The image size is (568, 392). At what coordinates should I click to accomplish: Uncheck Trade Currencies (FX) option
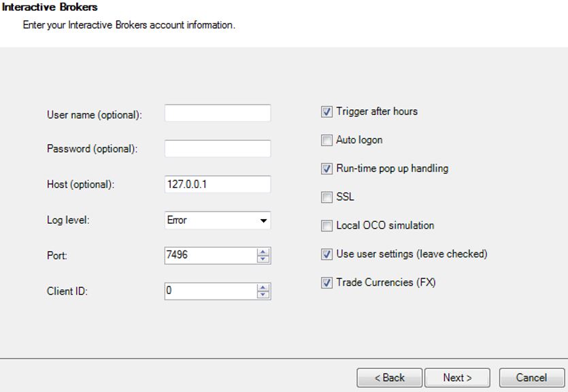click(x=327, y=282)
